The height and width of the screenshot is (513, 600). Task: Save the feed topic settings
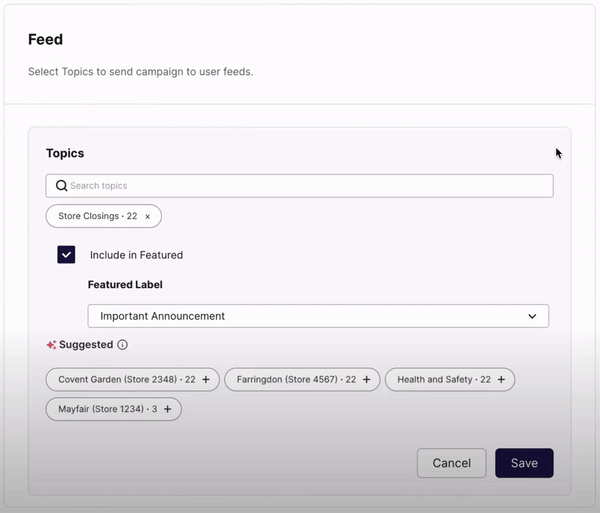click(x=524, y=463)
